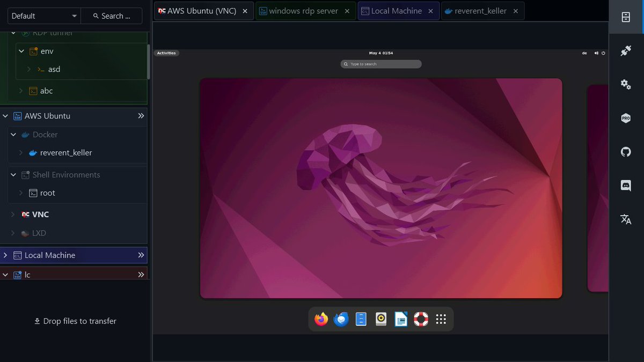Click the volume icon in Ubuntu top bar

coord(596,53)
